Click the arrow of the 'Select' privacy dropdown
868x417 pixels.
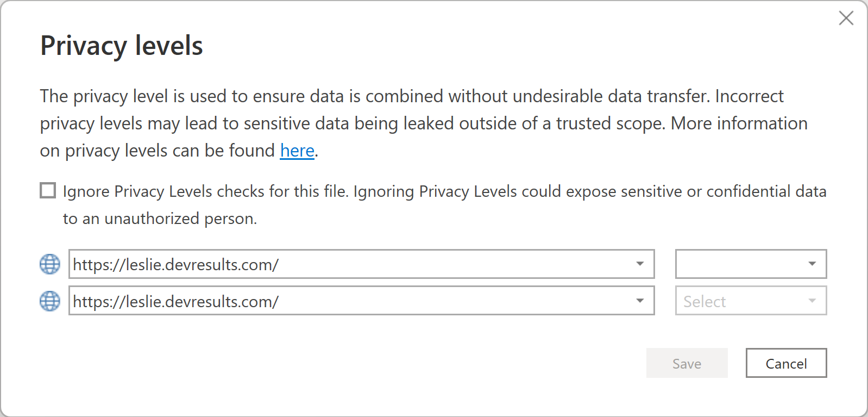point(812,301)
